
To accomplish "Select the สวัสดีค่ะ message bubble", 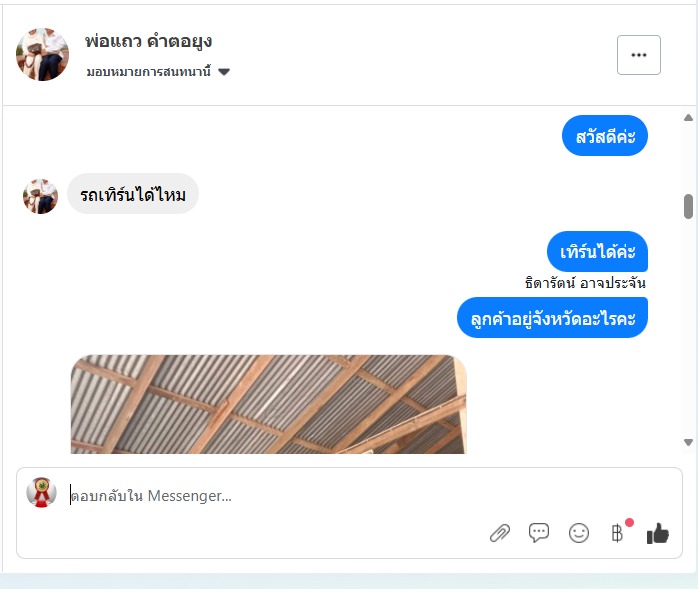I will coord(605,136).
